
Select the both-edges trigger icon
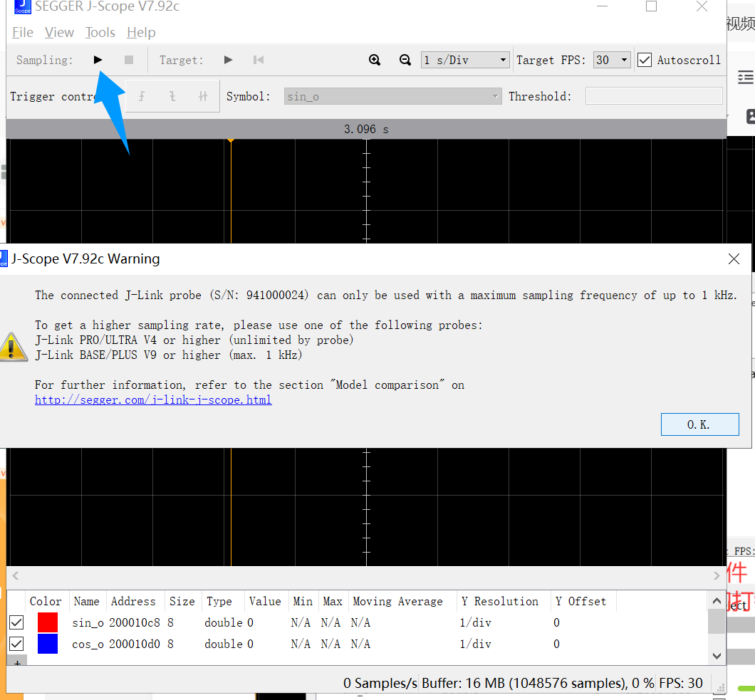203,96
